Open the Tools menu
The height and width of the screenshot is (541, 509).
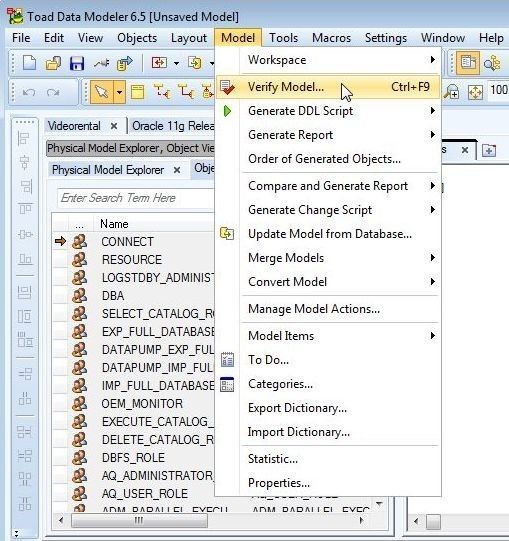283,38
